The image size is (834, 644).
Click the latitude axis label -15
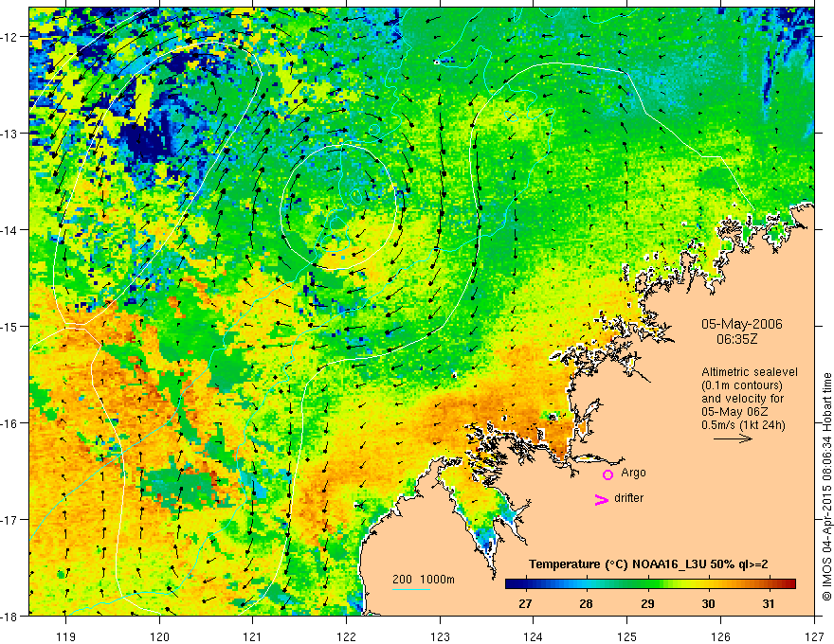pyautogui.click(x=10, y=326)
